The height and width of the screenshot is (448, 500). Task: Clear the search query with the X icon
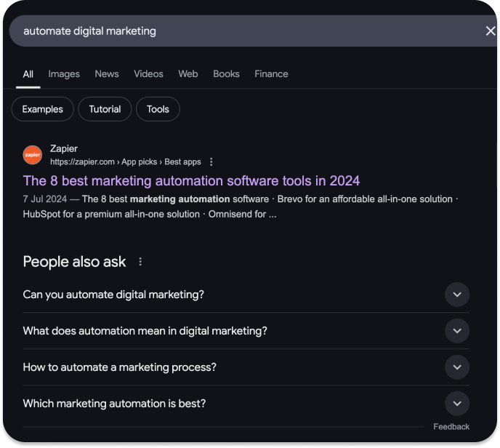pos(490,31)
